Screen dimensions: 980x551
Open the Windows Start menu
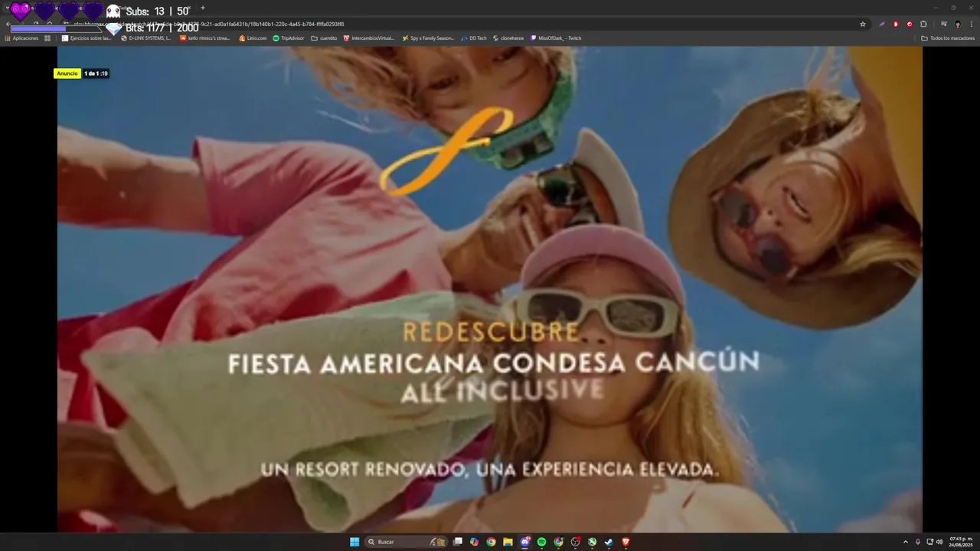tap(354, 542)
